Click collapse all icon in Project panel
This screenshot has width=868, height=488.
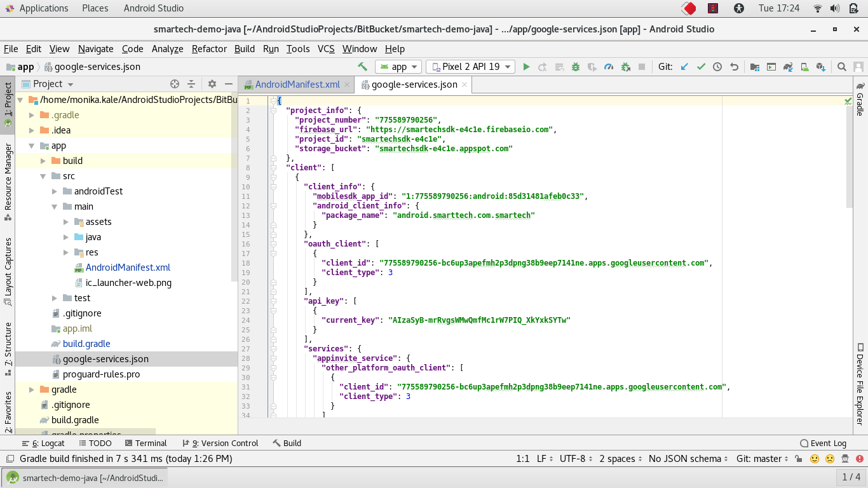click(x=191, y=84)
